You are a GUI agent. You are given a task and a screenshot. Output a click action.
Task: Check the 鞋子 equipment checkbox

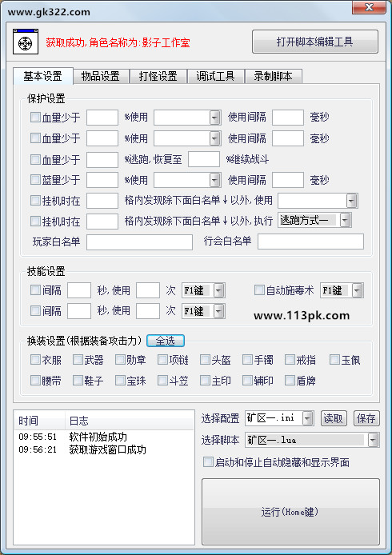point(78,381)
